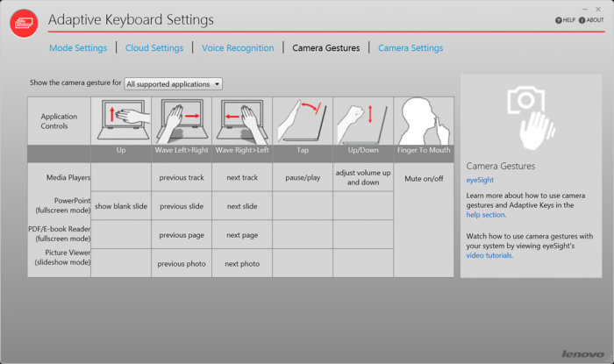
Task: Open the Cloud Settings tab
Action: pos(154,48)
